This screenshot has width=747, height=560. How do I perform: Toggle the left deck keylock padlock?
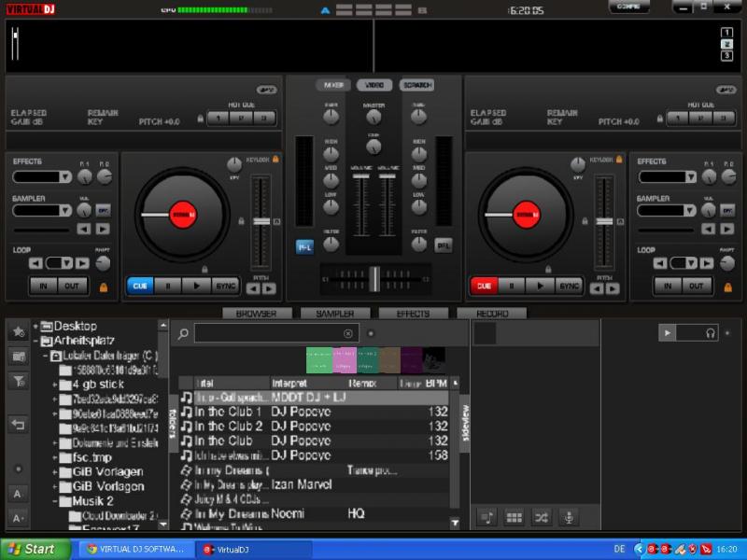point(275,160)
